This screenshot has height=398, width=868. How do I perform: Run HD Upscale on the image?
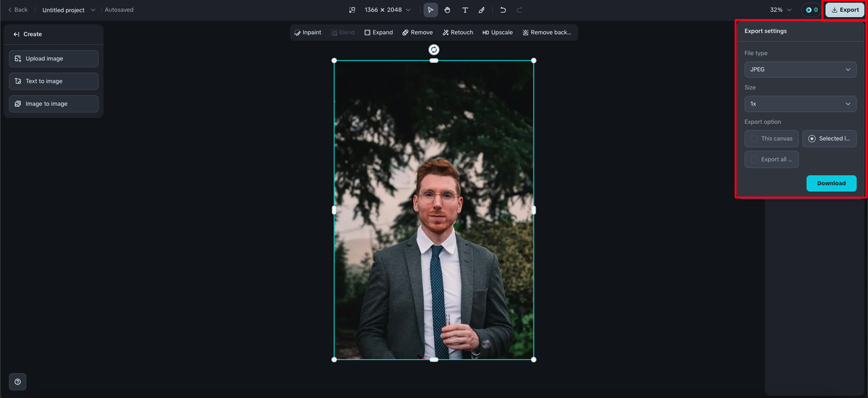point(498,33)
